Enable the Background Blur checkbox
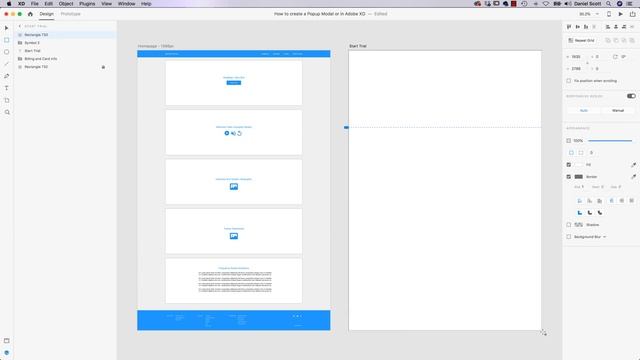 coord(569,237)
